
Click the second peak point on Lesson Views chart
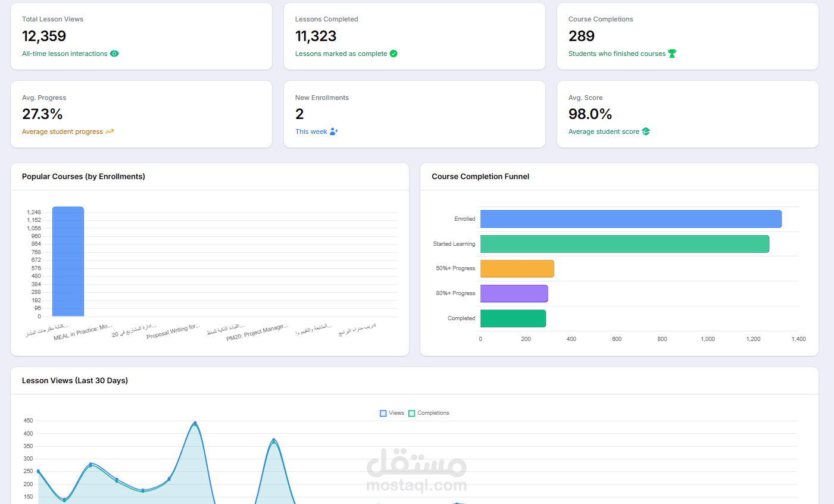274,440
